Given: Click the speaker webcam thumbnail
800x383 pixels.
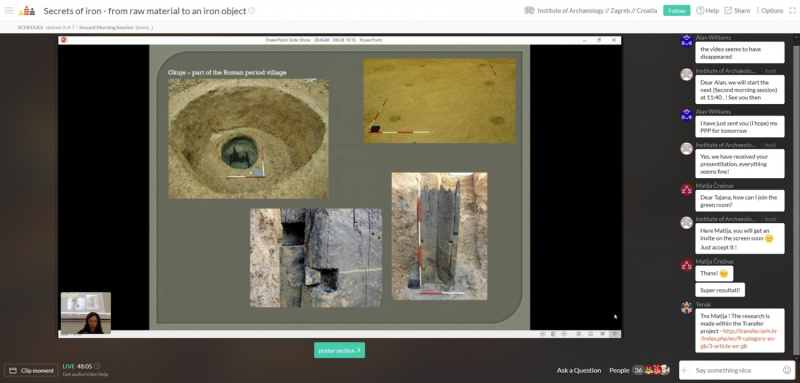Looking at the screenshot, I should coord(86,313).
